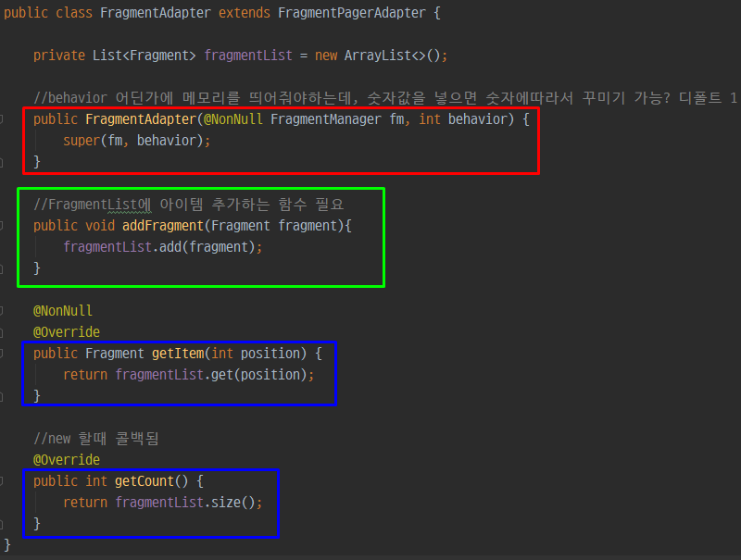The height and width of the screenshot is (560, 741).
Task: Click the ArrayList<>() constructor call
Action: coord(393,56)
